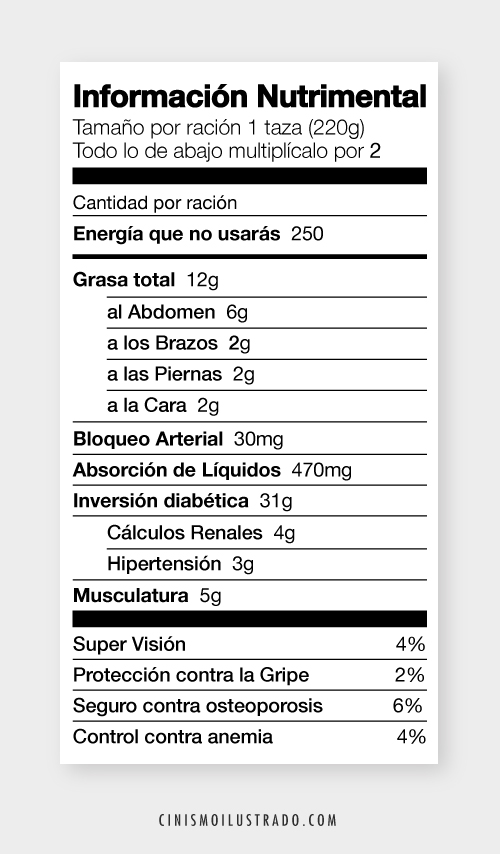This screenshot has width=500, height=854.
Task: Select the Super Visión percentage row
Action: point(249,644)
